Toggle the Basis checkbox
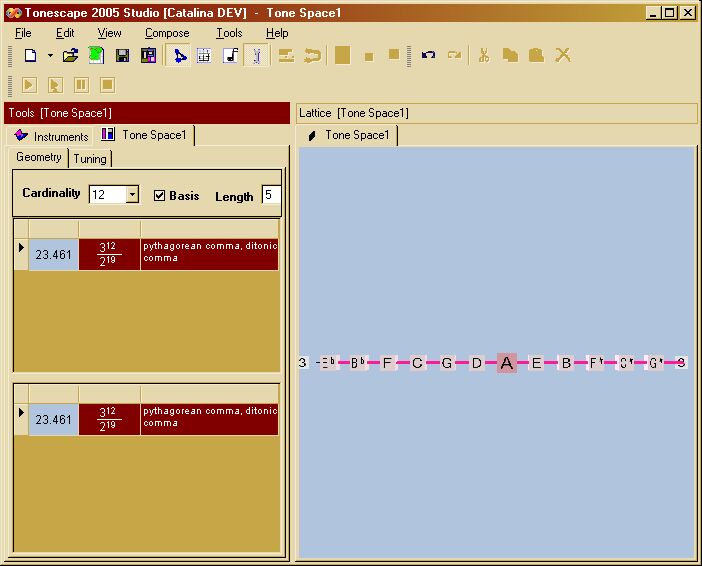This screenshot has width=702, height=566. tap(159, 196)
